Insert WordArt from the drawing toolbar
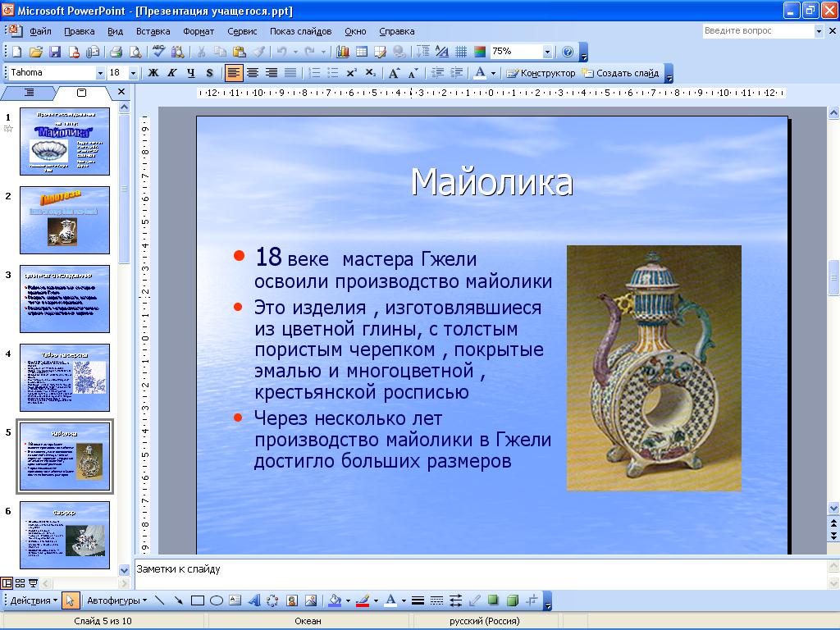840x630 pixels. pyautogui.click(x=254, y=600)
